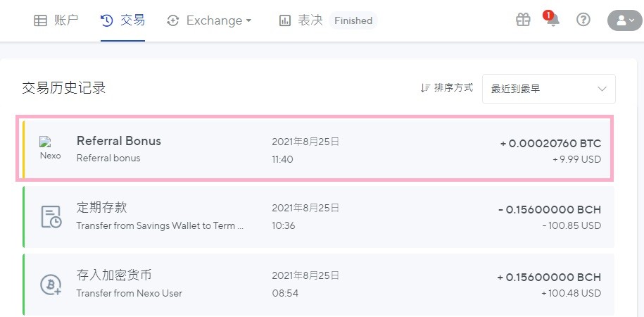Click the Finished badge
Screen dimensions: 644x317
pos(353,20)
